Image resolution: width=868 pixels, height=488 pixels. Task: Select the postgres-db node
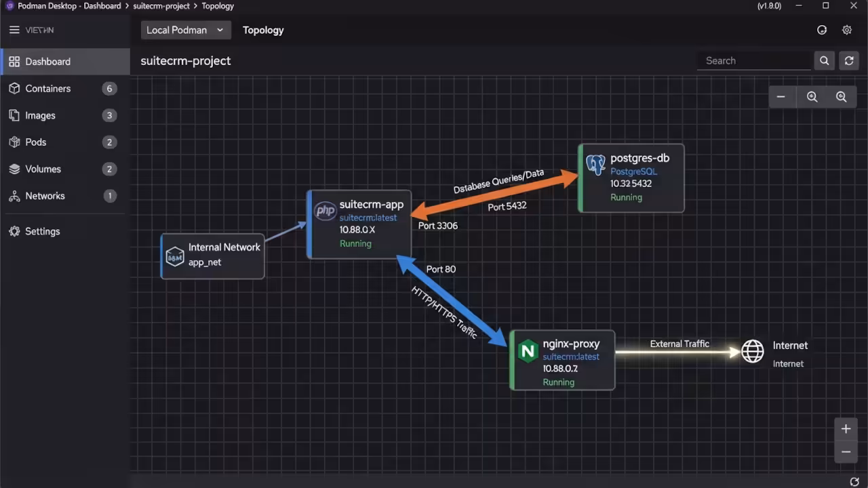(631, 178)
